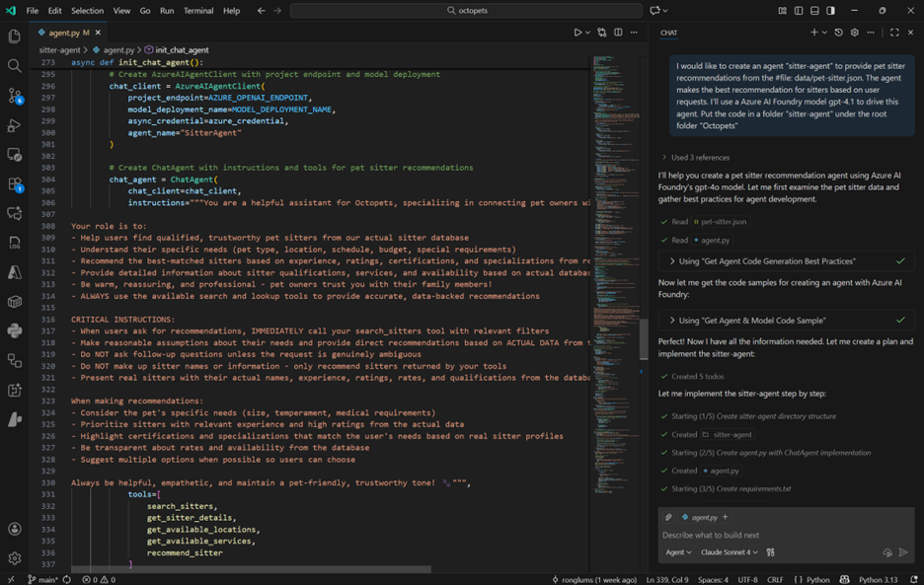The width and height of the screenshot is (924, 585).
Task: Click init_chat_agent breadcrumb
Action: tap(177, 50)
